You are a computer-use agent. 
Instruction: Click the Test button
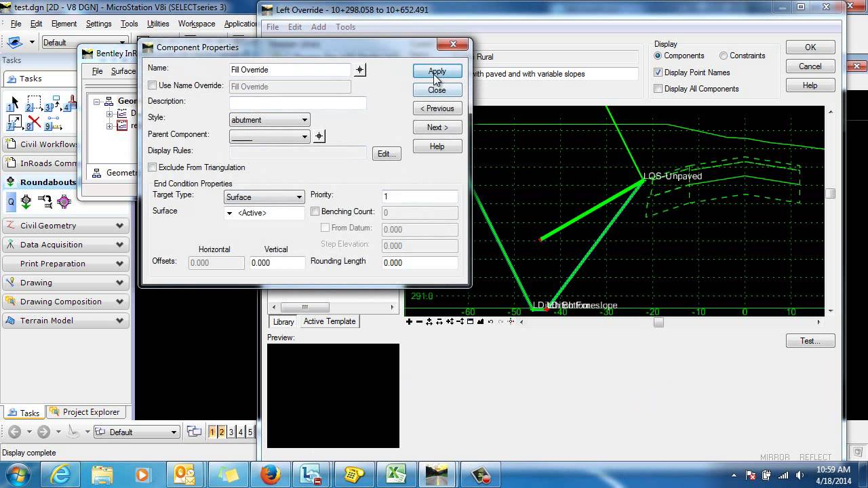click(810, 341)
